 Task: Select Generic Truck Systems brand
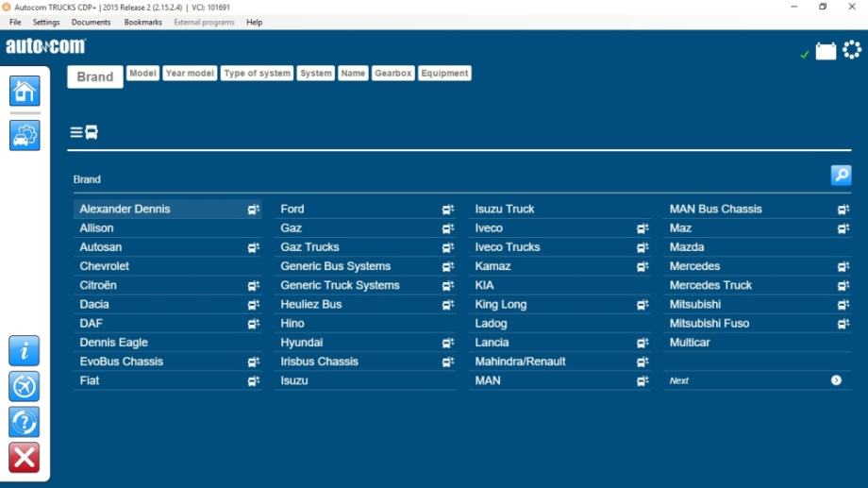point(365,285)
